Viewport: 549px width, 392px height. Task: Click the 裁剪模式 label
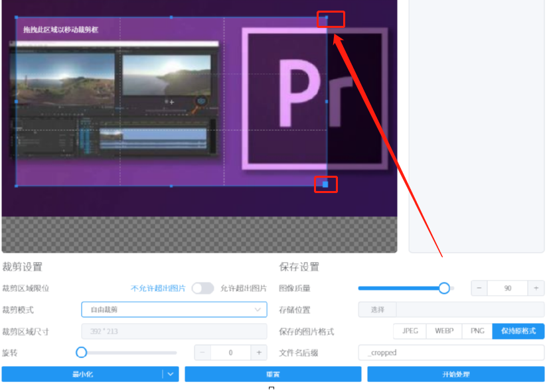coord(18,310)
